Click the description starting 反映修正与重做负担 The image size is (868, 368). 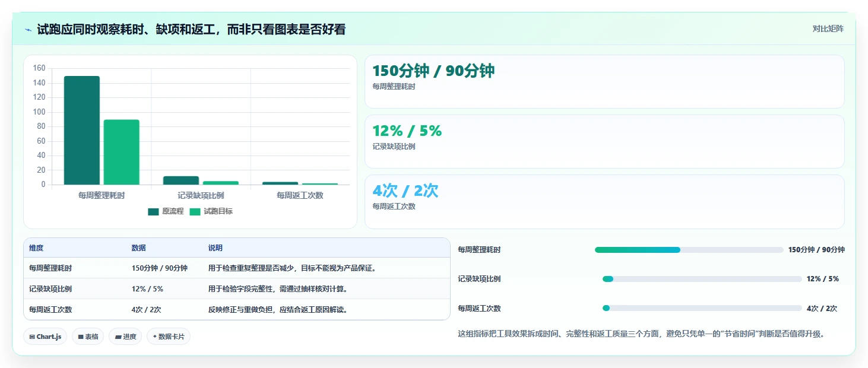click(278, 310)
